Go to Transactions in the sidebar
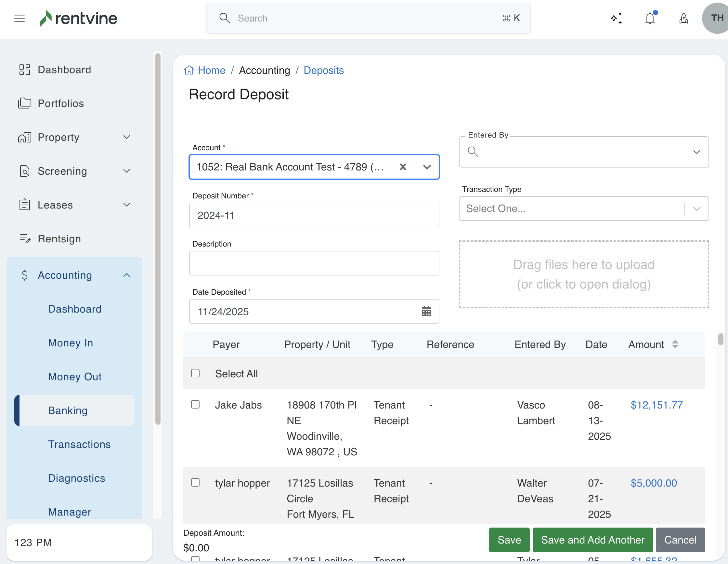 click(x=79, y=444)
